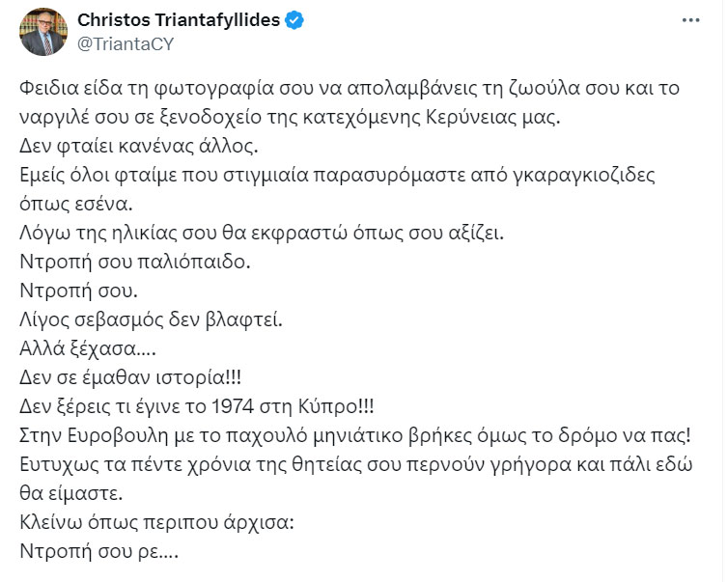Screen dimensions: 728x582
Task: Click the line starting Ευτυχως τα πέντε χρόνια
Action: (x=356, y=464)
